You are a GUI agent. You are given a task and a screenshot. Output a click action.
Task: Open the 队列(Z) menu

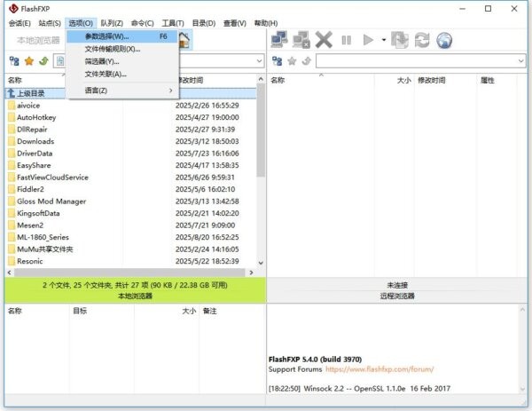click(112, 23)
